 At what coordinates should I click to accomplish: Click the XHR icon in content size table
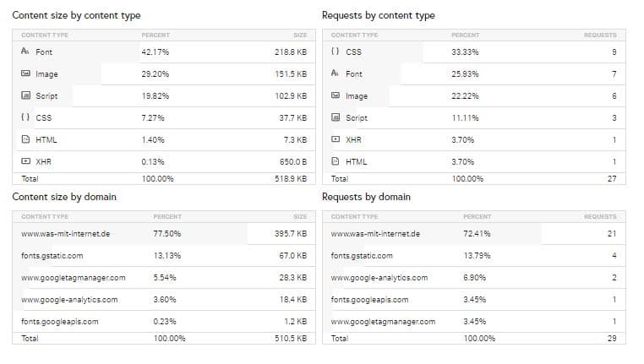tap(25, 160)
